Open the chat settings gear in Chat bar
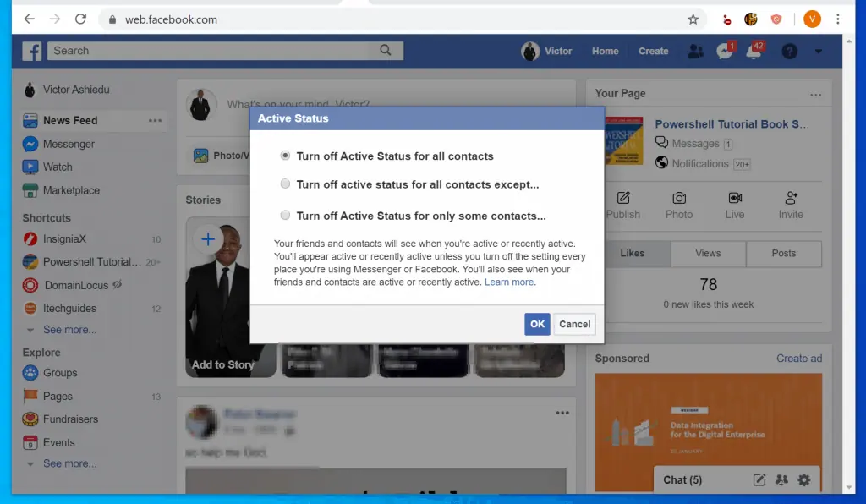Image resolution: width=866 pixels, height=504 pixels. click(x=803, y=479)
